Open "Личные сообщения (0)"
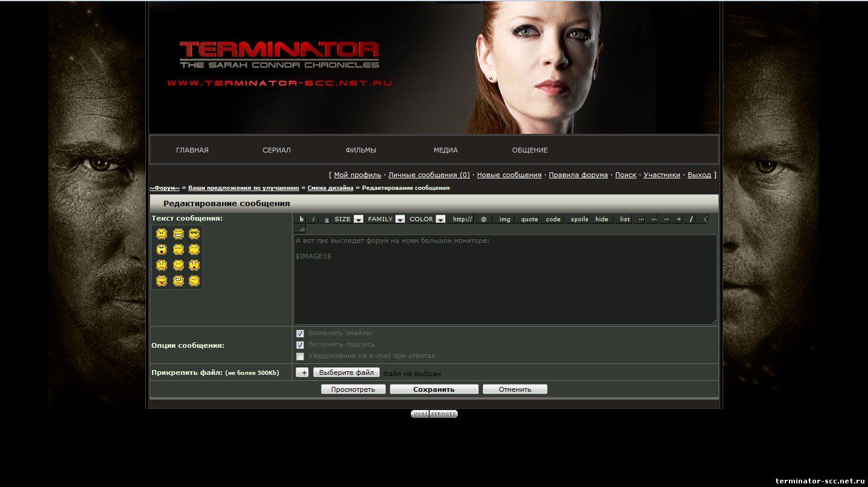Image resolution: width=868 pixels, height=487 pixels. pos(429,175)
